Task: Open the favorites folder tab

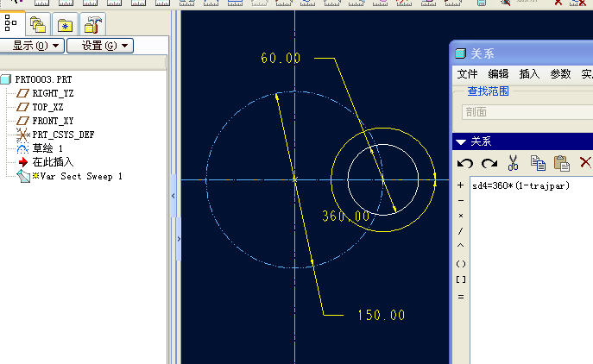Action: click(65, 26)
